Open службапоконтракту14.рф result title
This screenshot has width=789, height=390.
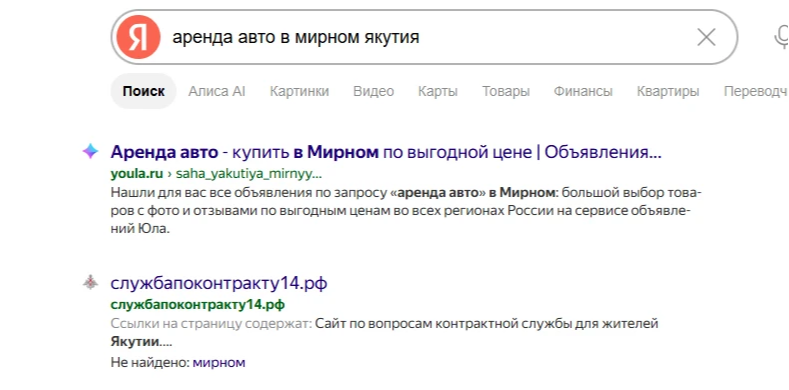219,283
